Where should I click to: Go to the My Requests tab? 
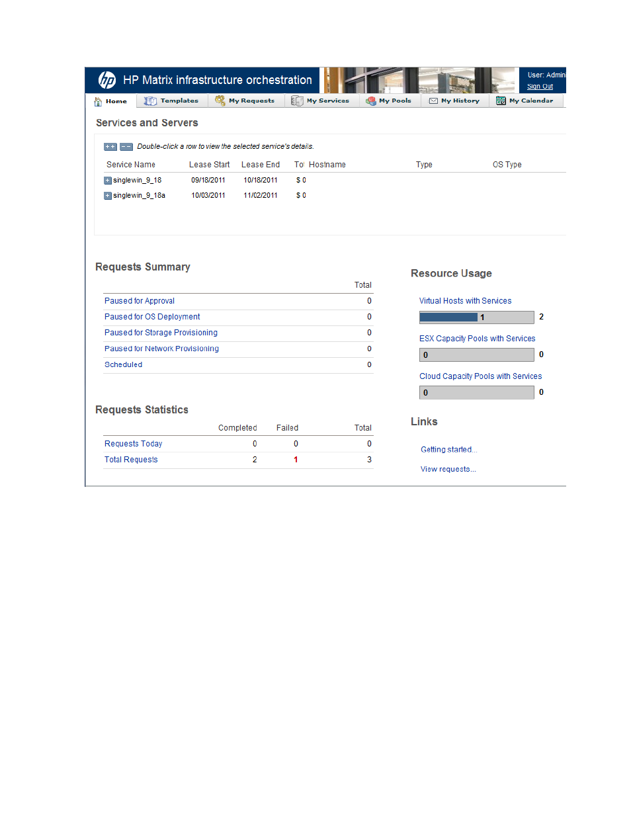click(x=246, y=101)
